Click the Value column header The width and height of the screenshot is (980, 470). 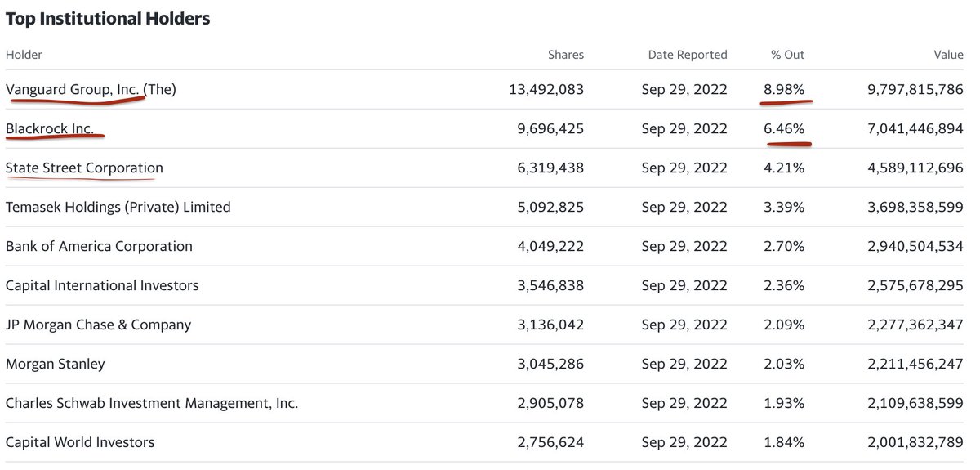[949, 55]
